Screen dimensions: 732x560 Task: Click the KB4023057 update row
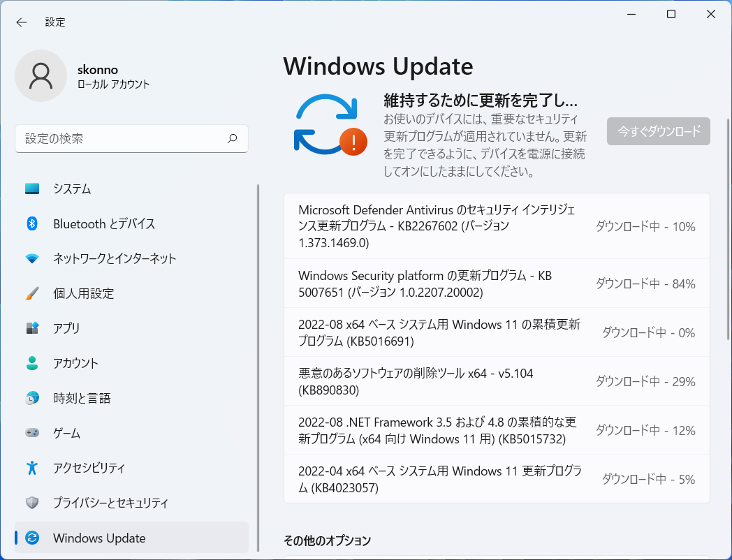(x=497, y=479)
